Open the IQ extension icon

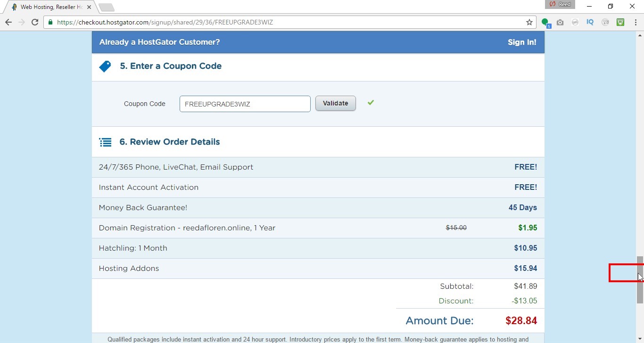pos(590,22)
